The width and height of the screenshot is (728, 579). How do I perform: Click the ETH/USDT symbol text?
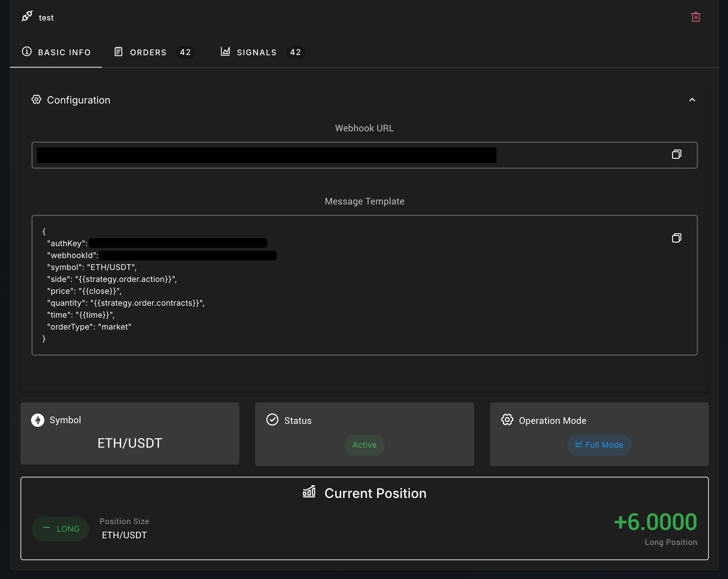pyautogui.click(x=130, y=443)
